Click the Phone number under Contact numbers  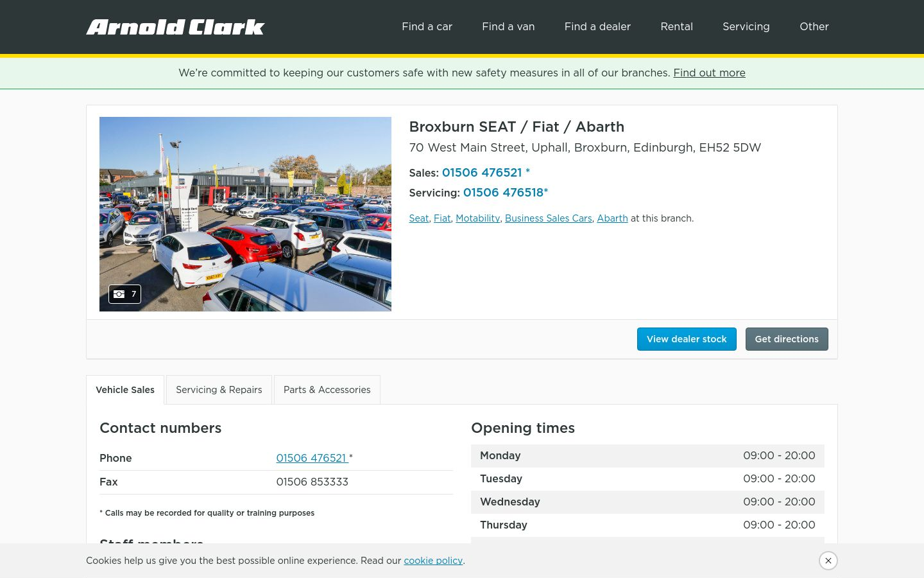coord(311,458)
